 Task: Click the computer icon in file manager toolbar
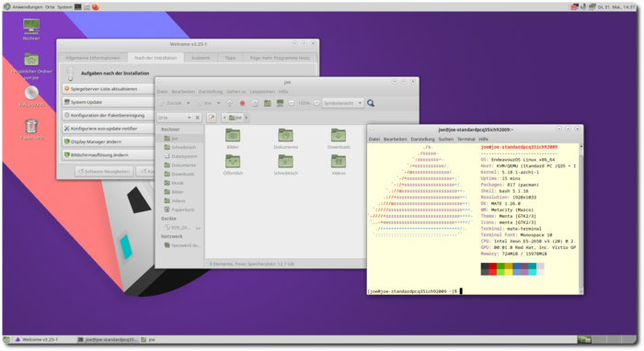[280, 103]
